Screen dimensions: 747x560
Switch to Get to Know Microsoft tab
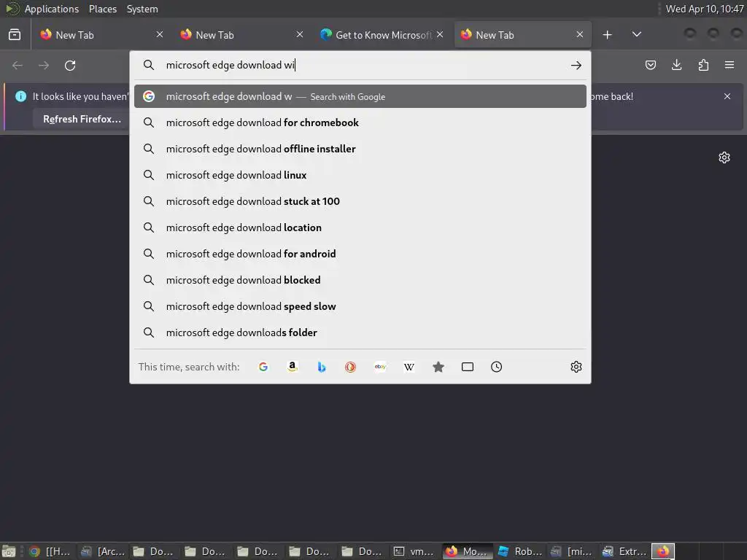pos(380,35)
